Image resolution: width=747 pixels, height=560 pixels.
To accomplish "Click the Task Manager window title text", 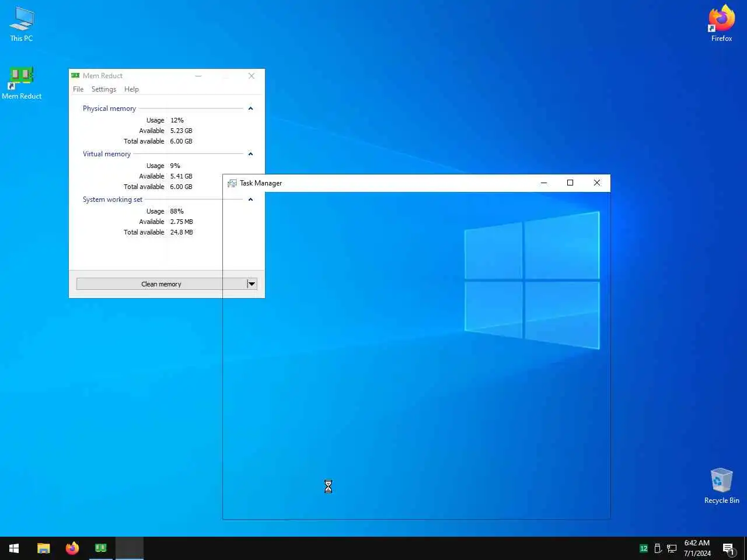I will tap(261, 183).
